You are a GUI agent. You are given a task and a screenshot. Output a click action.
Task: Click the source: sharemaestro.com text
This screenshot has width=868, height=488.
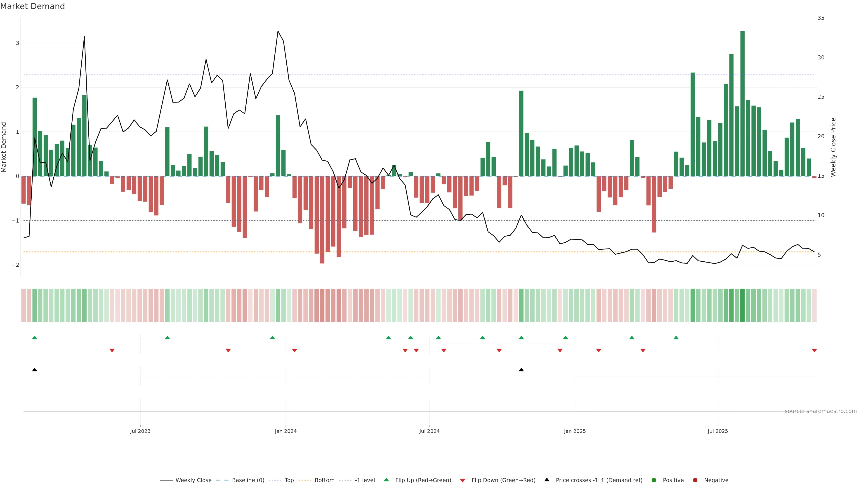[821, 411]
